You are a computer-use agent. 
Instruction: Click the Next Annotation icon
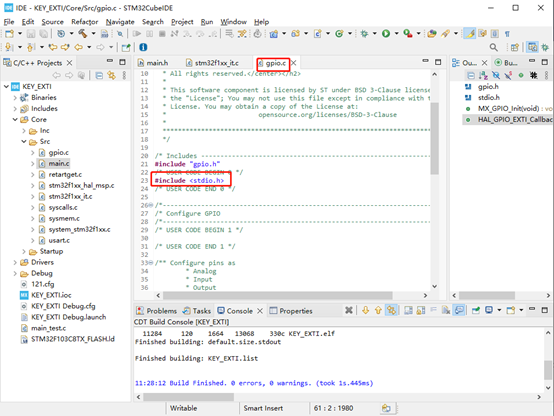point(9,47)
